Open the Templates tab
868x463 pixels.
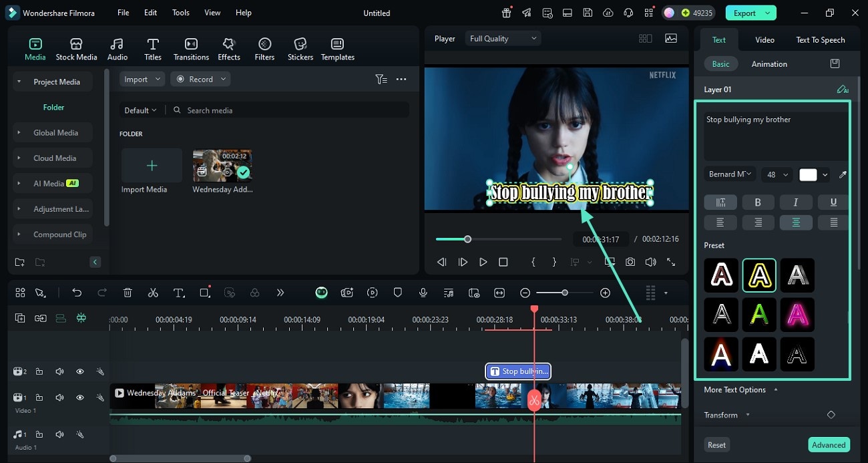point(338,49)
